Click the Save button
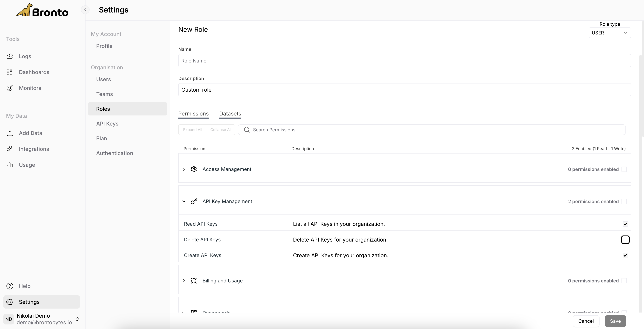 pyautogui.click(x=615, y=321)
